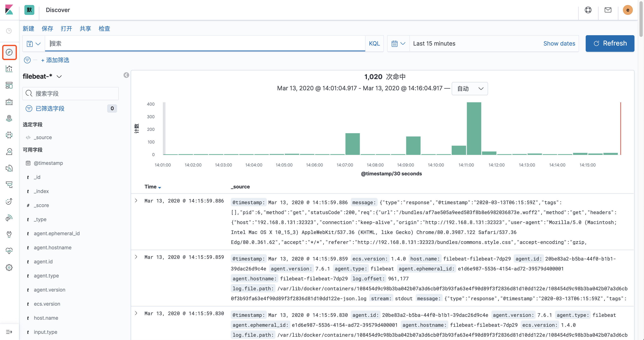This screenshot has width=644, height=340.
Task: Open Machine Learning icon in sidebar
Action: (x=9, y=135)
